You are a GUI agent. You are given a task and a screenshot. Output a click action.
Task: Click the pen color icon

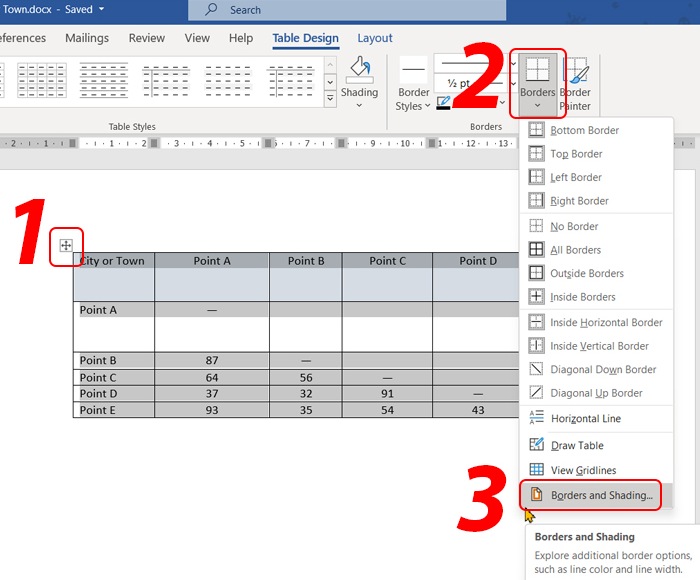point(443,103)
